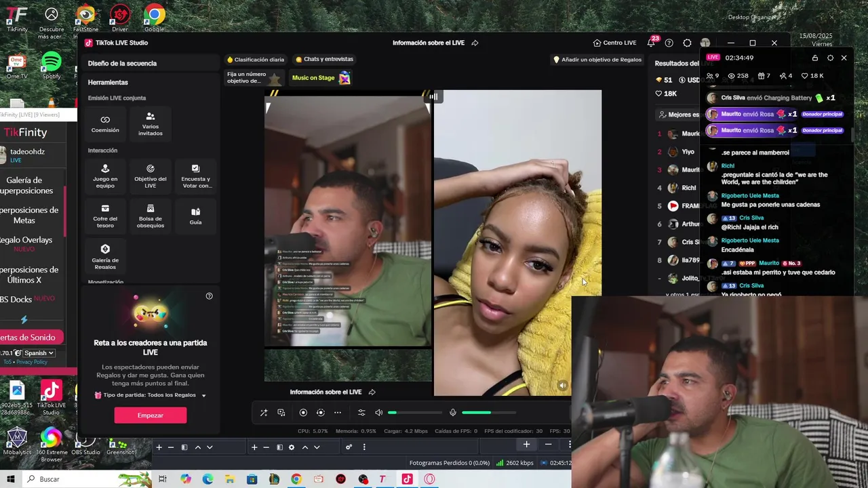Adjust the speaker volume slider
This screenshot has height=488, width=868.
[415, 413]
